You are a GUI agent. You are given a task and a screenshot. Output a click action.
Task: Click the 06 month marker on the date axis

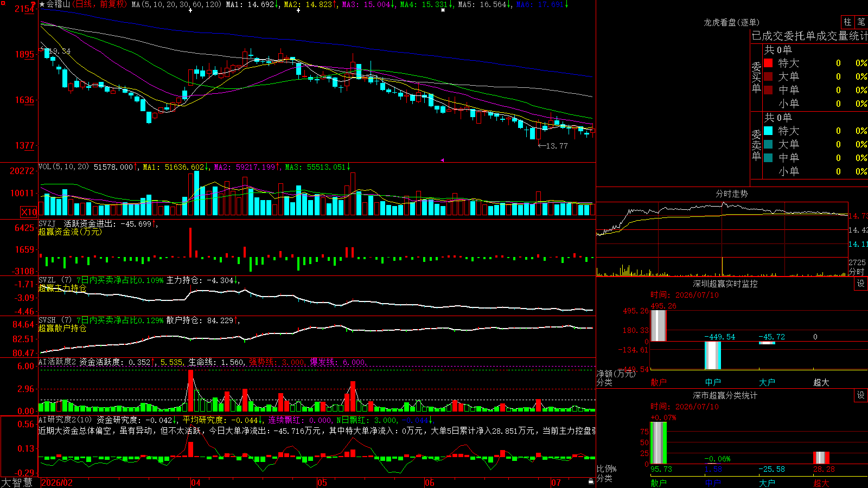(x=430, y=483)
